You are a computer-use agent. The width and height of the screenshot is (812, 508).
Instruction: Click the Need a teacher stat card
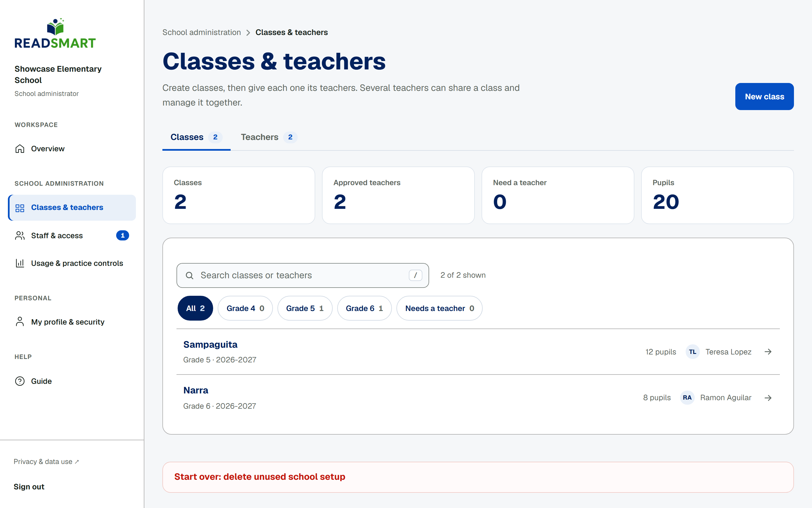558,195
